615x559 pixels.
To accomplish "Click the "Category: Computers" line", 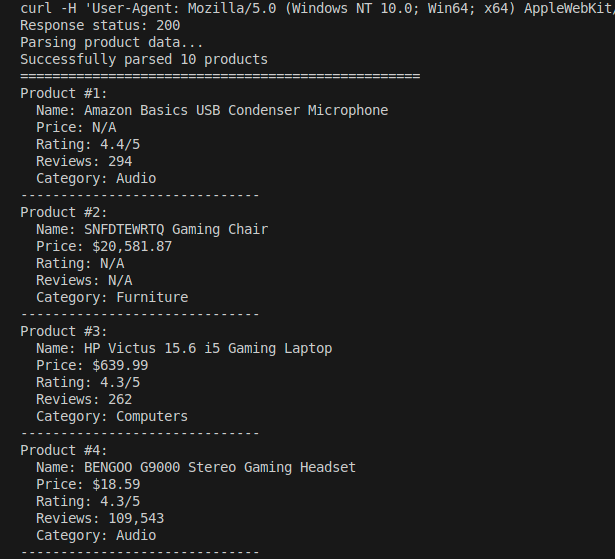I will (x=112, y=416).
